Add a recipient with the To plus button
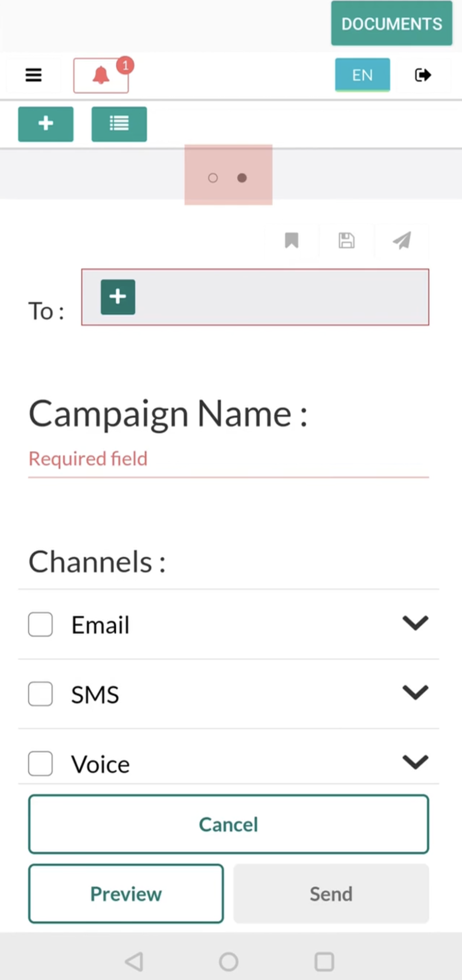Image resolution: width=462 pixels, height=980 pixels. click(118, 297)
